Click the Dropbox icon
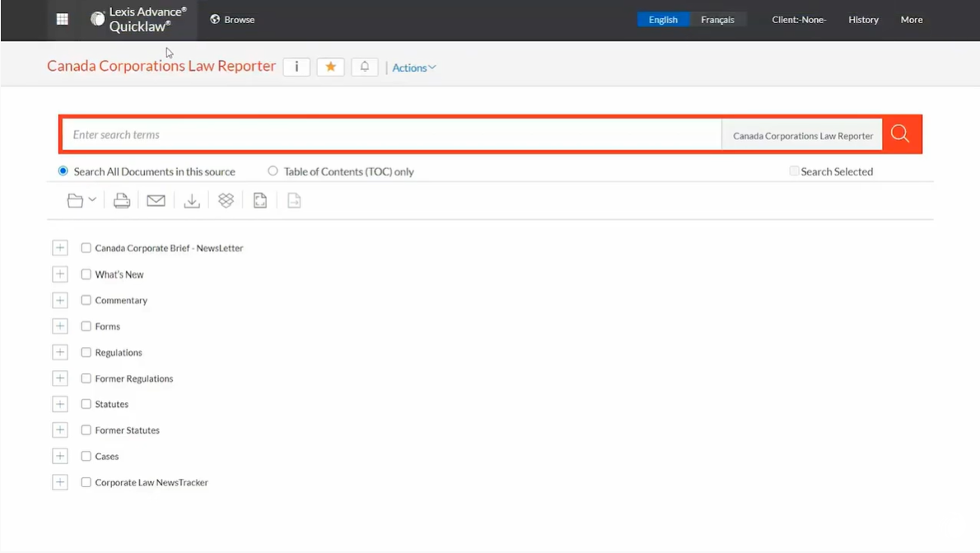The width and height of the screenshot is (980, 553). tap(226, 200)
